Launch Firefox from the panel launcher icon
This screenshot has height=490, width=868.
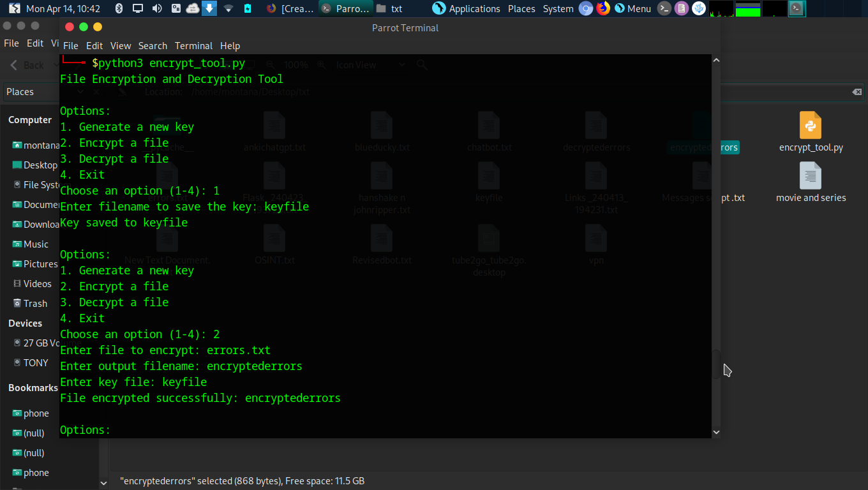coord(603,9)
